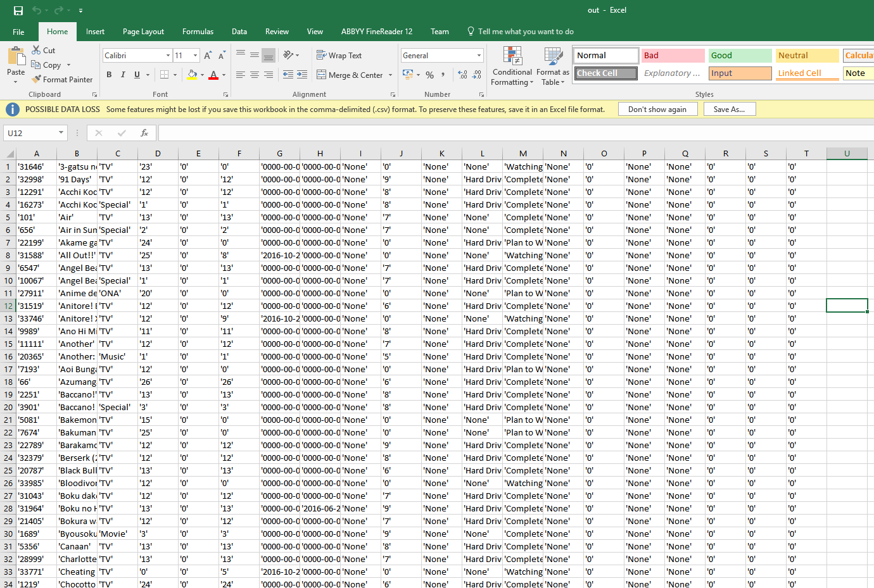Select cell A1 containing '31646'

(x=36, y=166)
